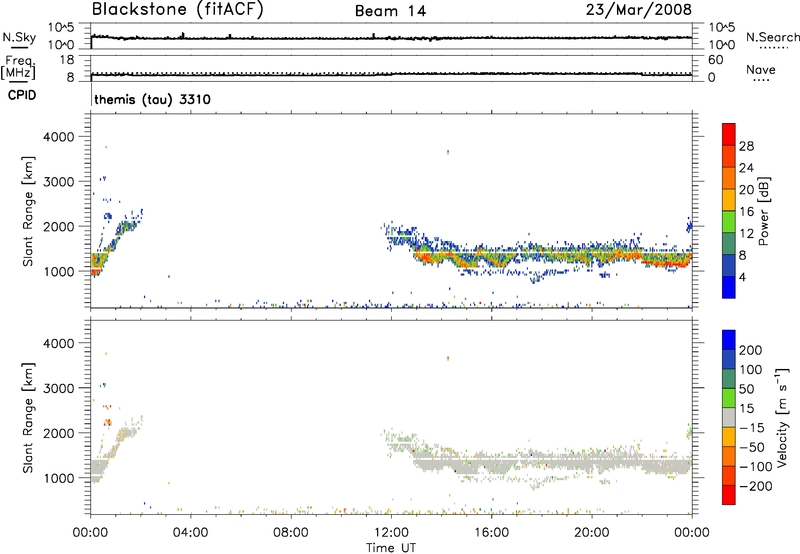
Task: Click the 23/Mar/2008 date label
Action: pyautogui.click(x=639, y=10)
